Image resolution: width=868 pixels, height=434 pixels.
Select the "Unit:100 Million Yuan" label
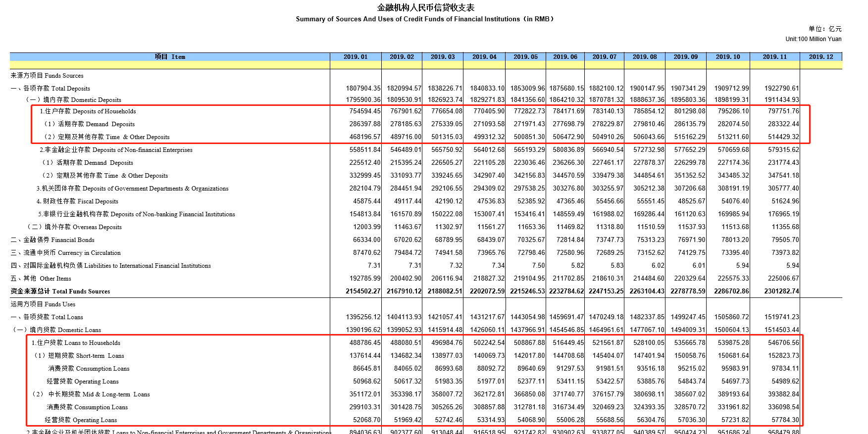click(814, 39)
